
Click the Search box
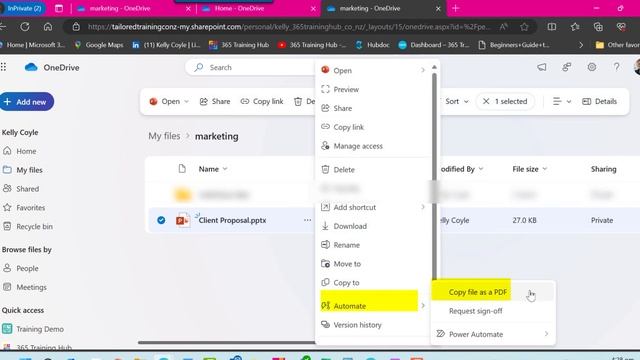click(x=251, y=67)
